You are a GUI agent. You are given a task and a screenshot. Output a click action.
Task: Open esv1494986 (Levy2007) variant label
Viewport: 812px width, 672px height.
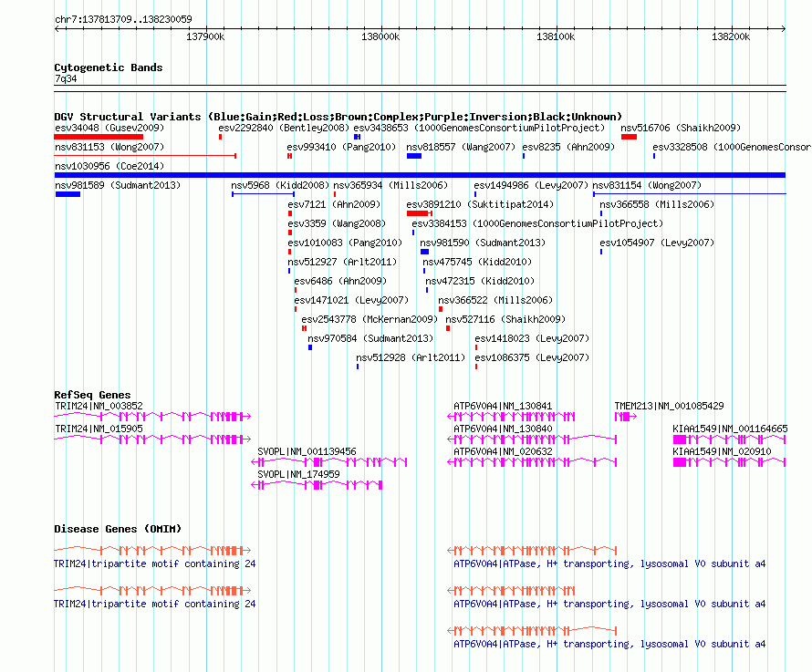(x=531, y=185)
